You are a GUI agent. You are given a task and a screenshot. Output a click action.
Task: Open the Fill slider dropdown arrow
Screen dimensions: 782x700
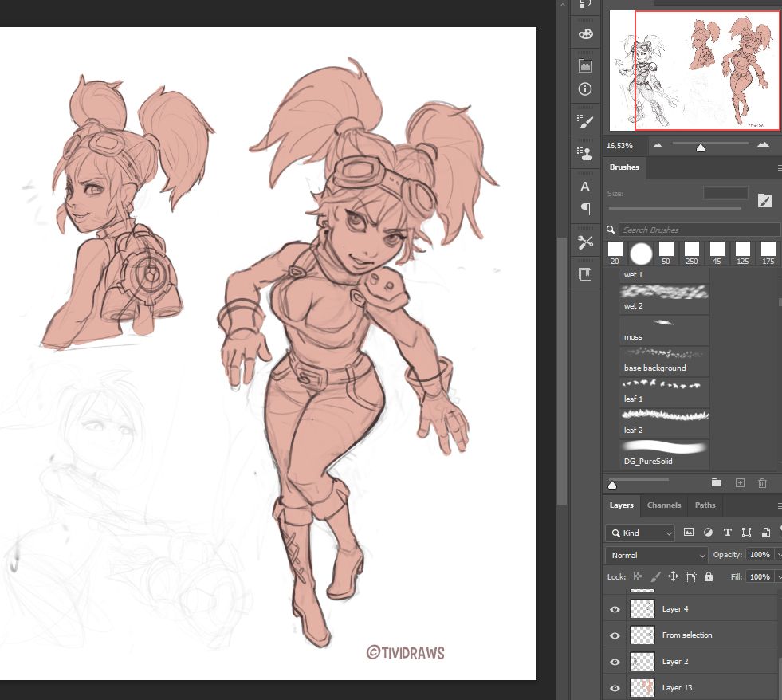coord(779,576)
